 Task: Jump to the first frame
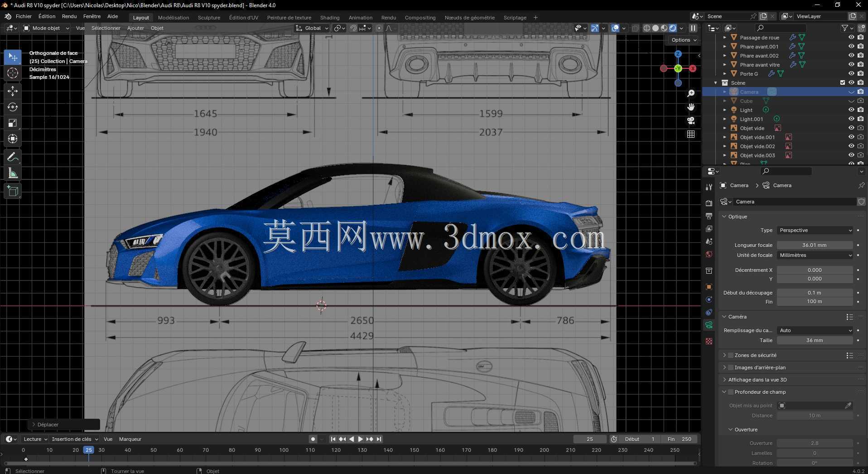pos(333,439)
